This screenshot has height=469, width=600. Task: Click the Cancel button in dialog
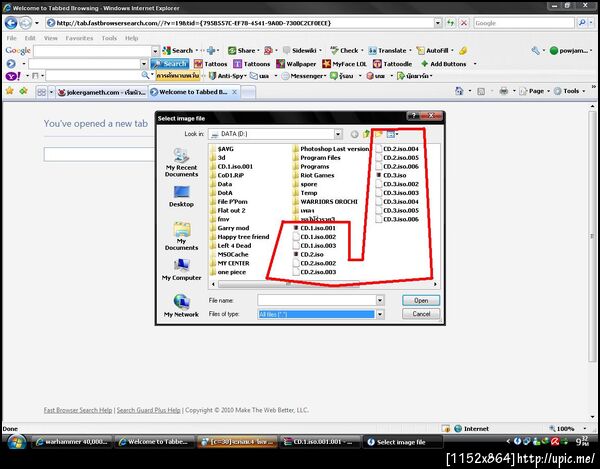coord(421,314)
